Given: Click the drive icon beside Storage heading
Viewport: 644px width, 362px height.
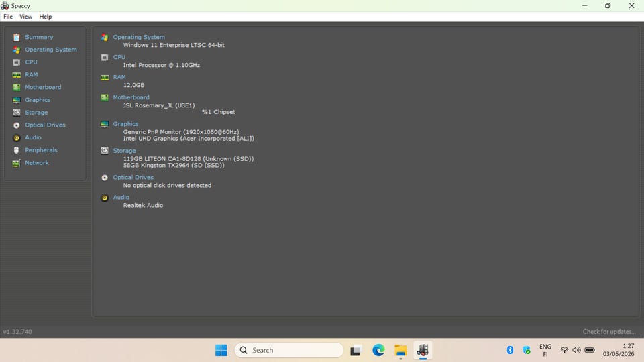Looking at the screenshot, I should pyautogui.click(x=105, y=151).
